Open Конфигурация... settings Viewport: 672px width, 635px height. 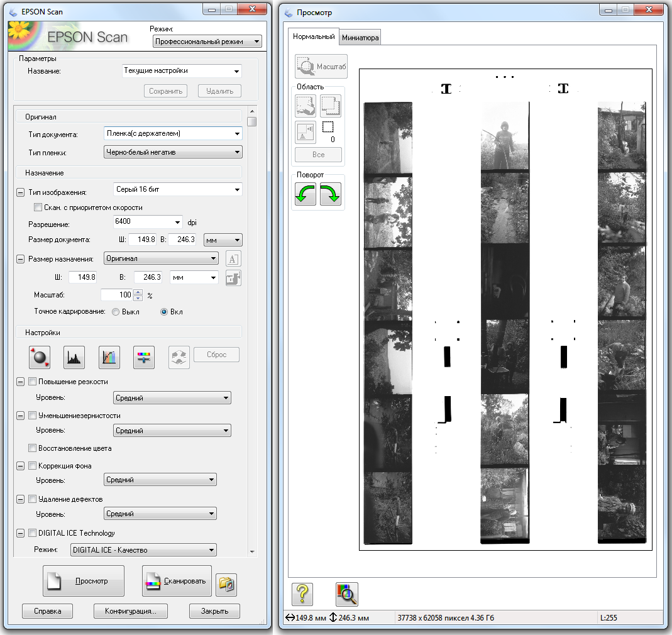tap(131, 611)
